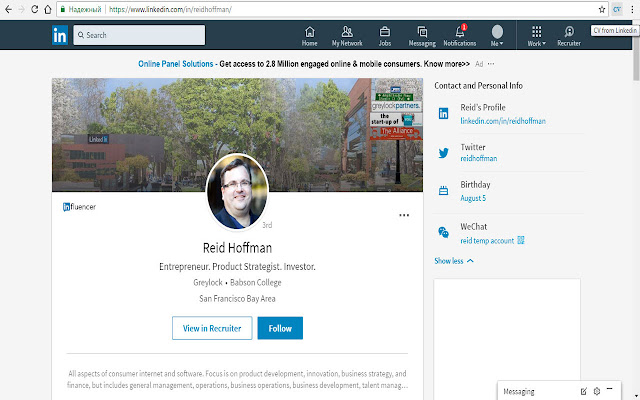Open Notifications bell with red badge
This screenshot has height=400, width=640.
pos(460,36)
